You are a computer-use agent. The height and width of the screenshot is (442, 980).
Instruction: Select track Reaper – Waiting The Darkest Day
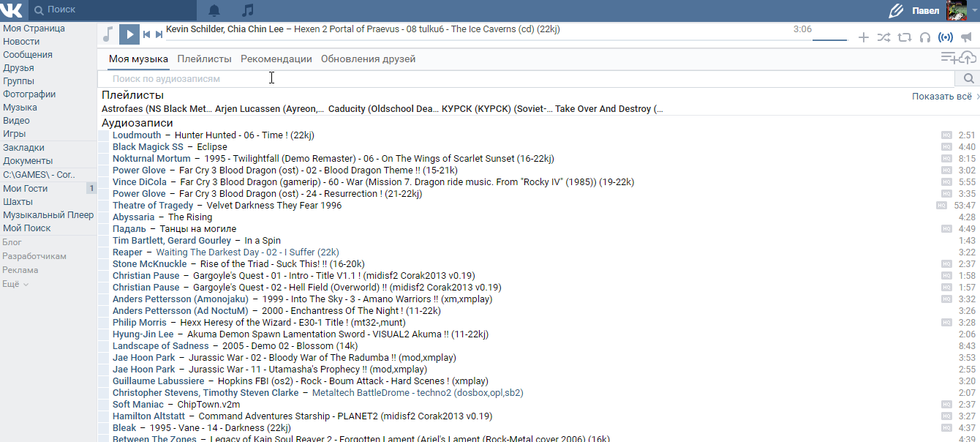[538, 252]
